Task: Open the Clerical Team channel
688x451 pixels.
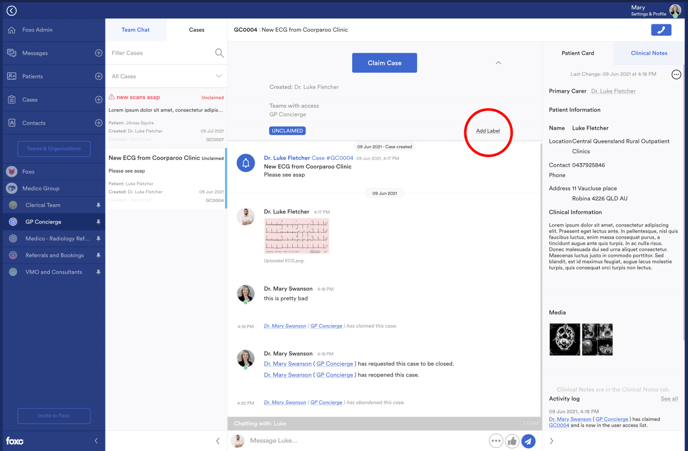Action: coord(53,205)
